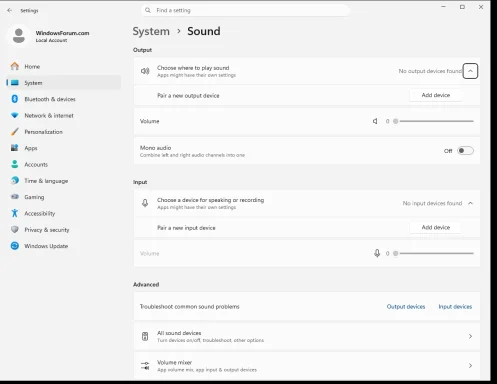Open Personalization settings
Viewport: 497px width, 384px height.
(x=63, y=132)
